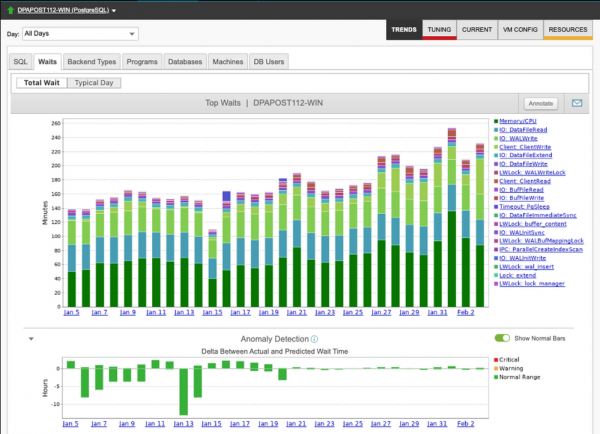Click the Jan 13 anomaly delta bar

tap(183, 390)
